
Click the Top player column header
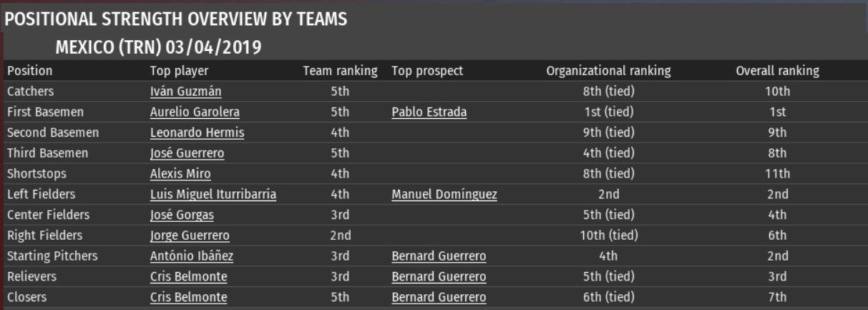179,71
